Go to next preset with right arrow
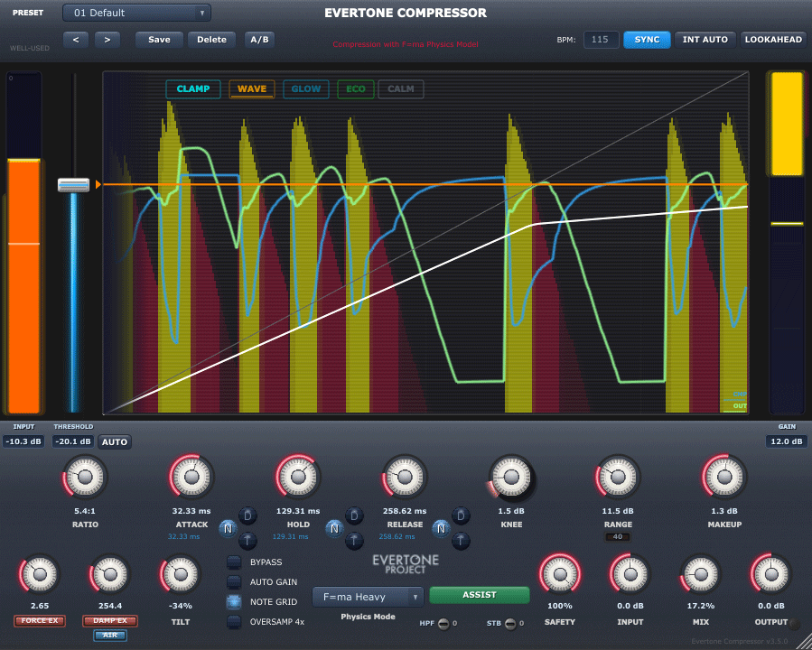 [107, 40]
